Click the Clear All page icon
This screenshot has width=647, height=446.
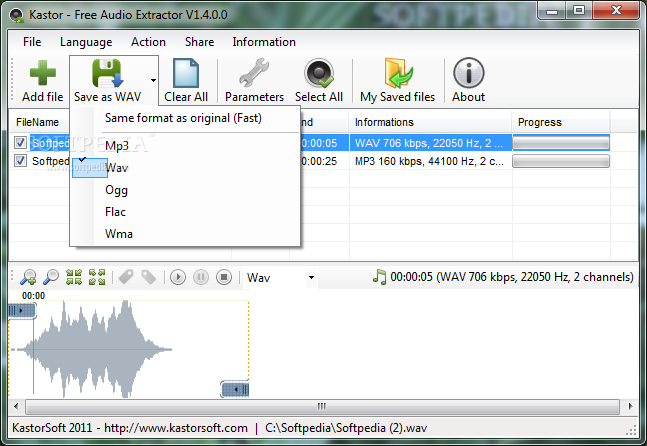[x=186, y=73]
